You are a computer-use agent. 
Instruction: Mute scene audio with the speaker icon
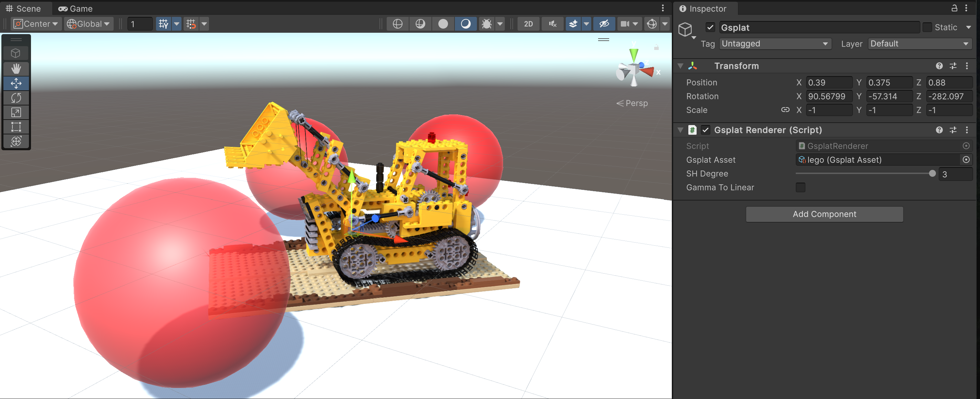click(x=552, y=24)
